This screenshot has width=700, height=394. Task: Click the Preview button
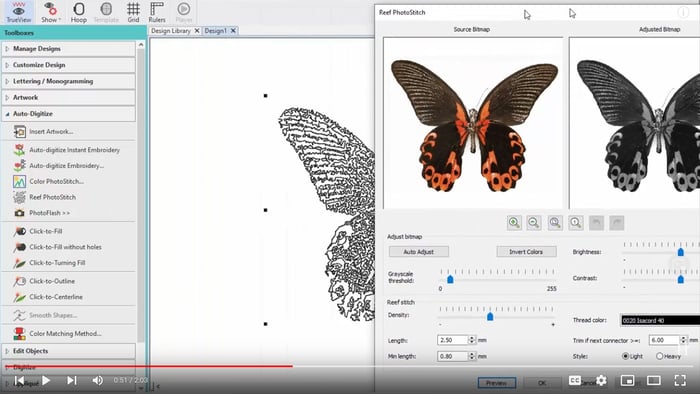pos(496,383)
